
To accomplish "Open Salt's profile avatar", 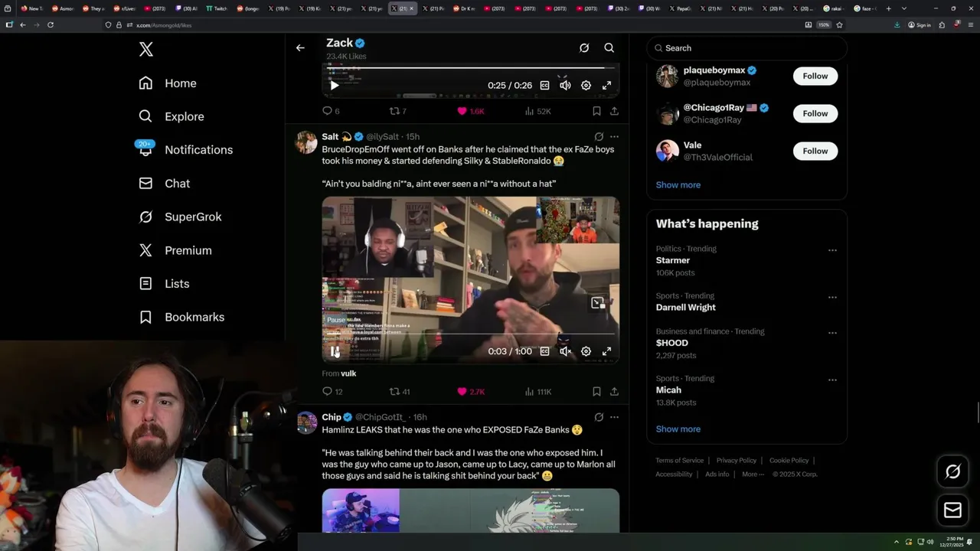I will (x=306, y=142).
